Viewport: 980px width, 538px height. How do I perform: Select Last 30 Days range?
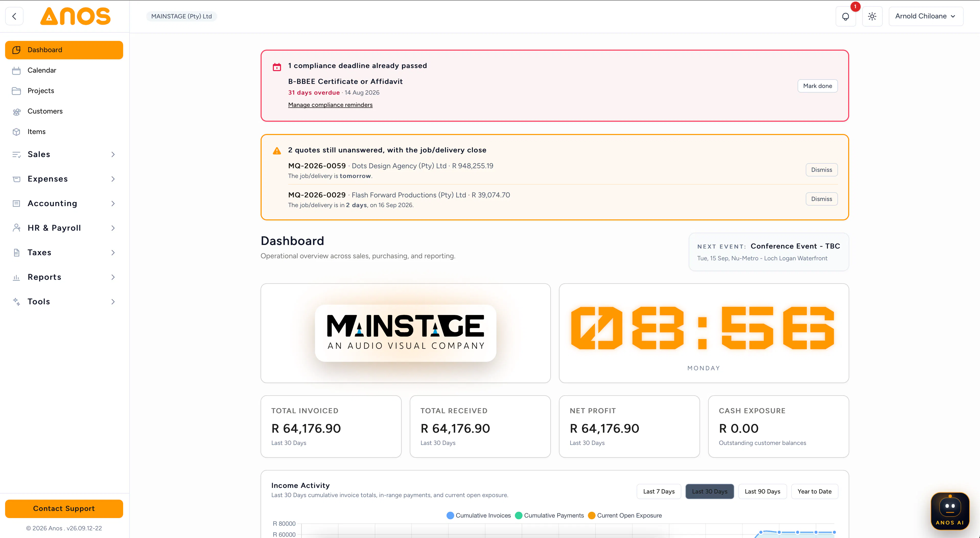point(709,491)
